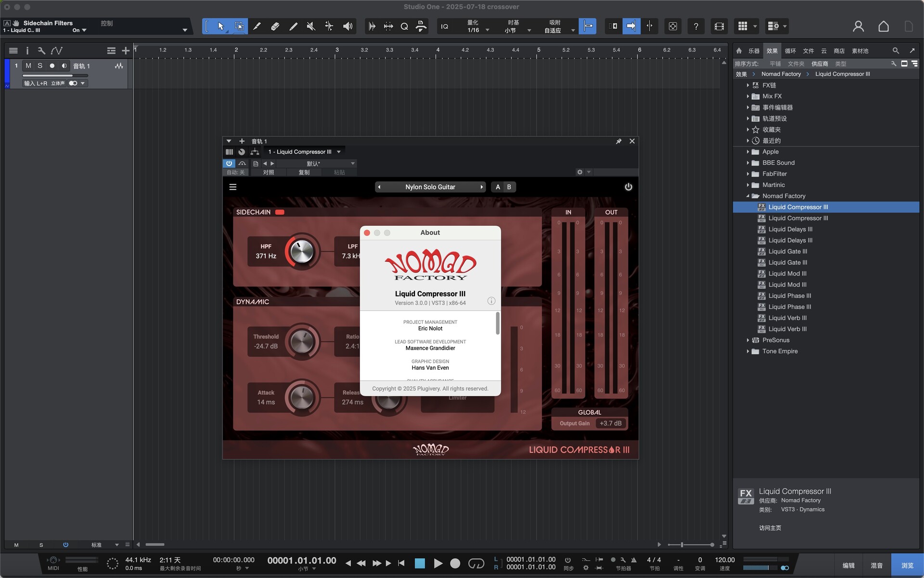Viewport: 924px width, 578px height.
Task: Click the 对照 compare button
Action: click(x=269, y=172)
